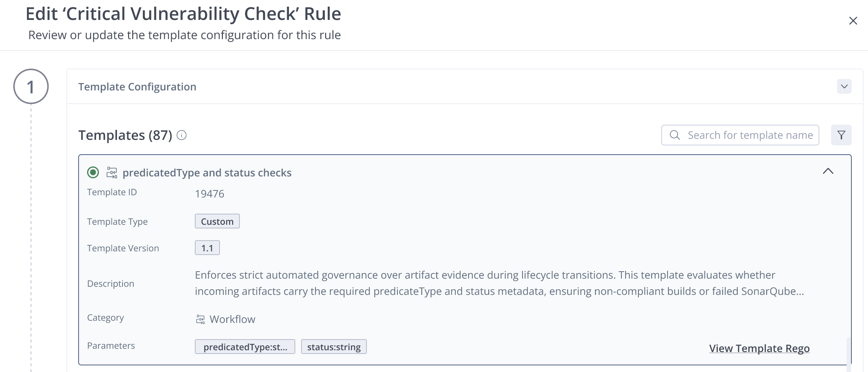Collapse the Template Configuration section
Viewport: 868px width, 372px height.
click(x=844, y=86)
